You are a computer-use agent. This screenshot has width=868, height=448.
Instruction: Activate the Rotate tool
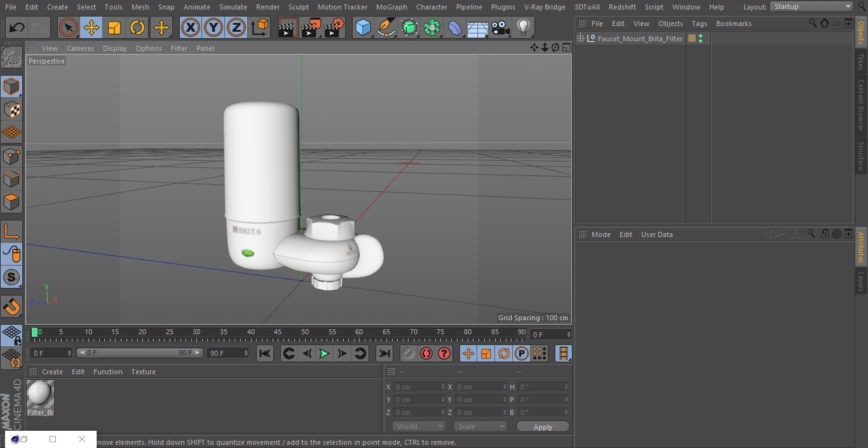pos(137,27)
